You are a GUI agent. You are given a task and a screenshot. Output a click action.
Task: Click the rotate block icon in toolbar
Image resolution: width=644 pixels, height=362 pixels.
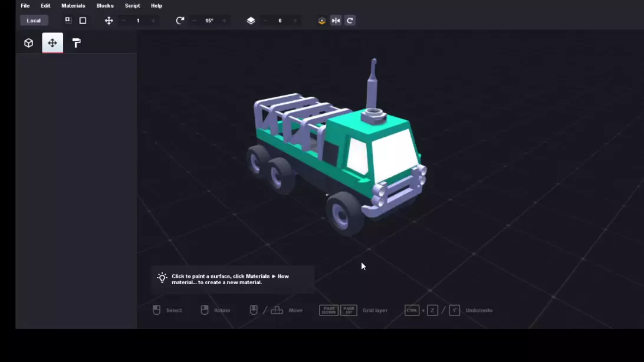click(x=350, y=21)
